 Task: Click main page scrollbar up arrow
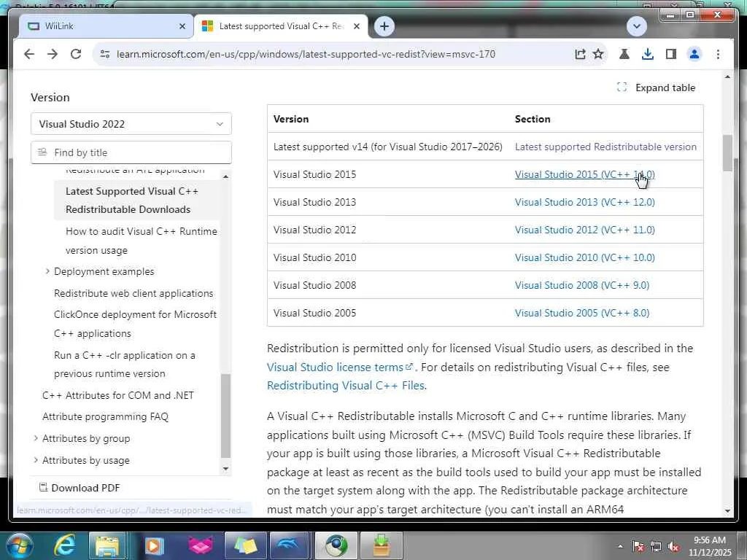(727, 77)
